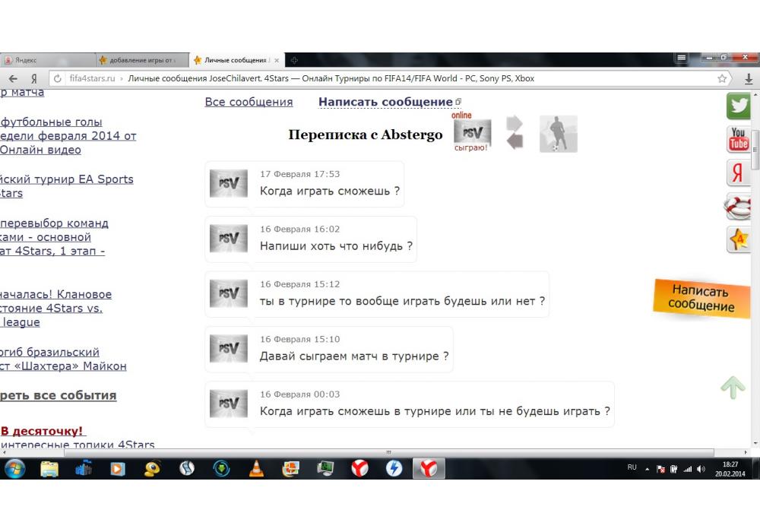The image size is (760, 532).
Task: Bookmark the page with the star icon
Action: (x=722, y=78)
